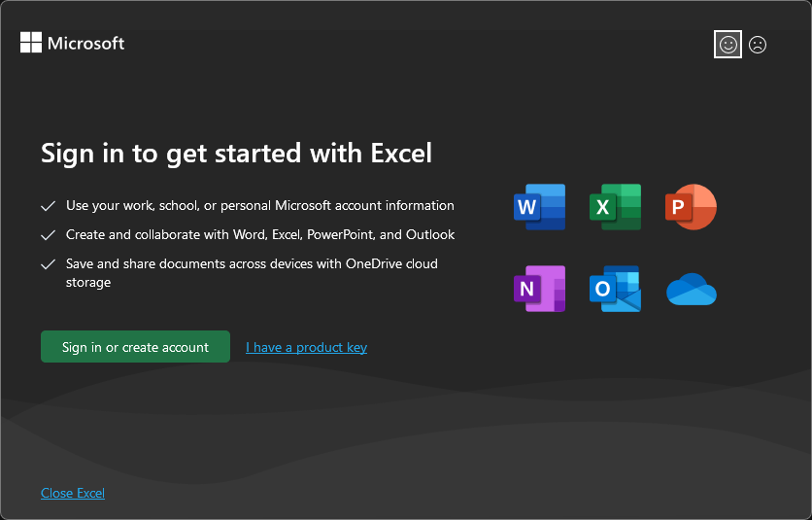Click the Create and collaborate text line
Screen dimensions: 812x520
point(260,235)
